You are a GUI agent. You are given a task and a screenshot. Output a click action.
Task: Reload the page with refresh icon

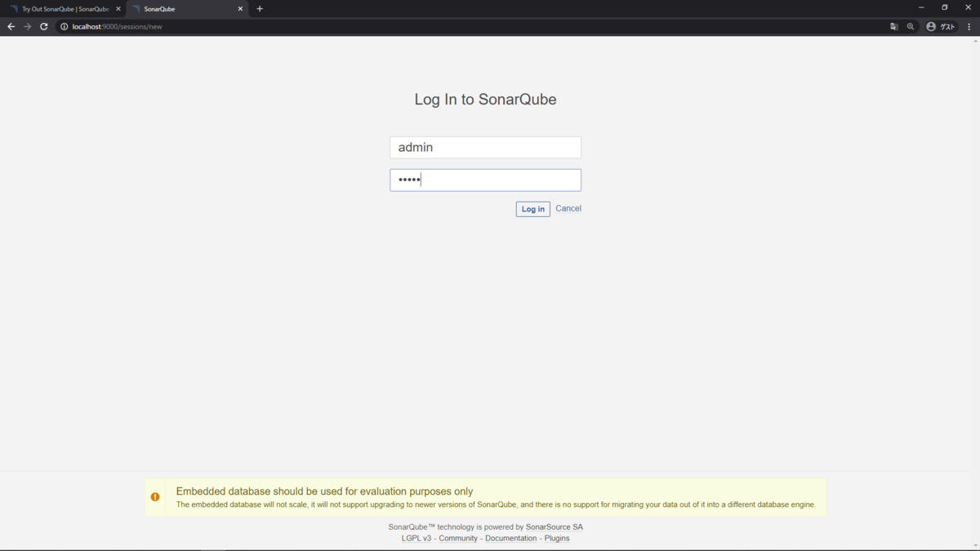[x=44, y=26]
